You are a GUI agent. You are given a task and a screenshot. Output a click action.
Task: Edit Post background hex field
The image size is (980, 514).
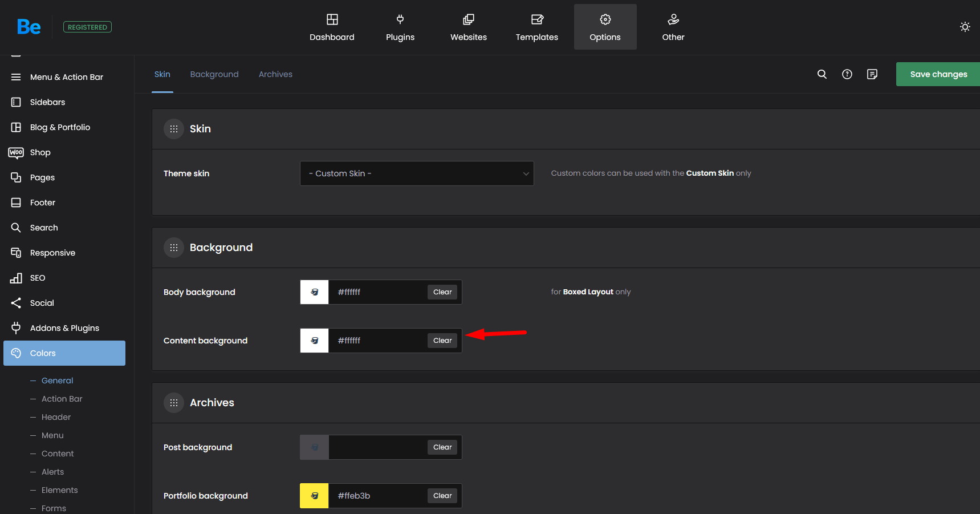point(377,447)
